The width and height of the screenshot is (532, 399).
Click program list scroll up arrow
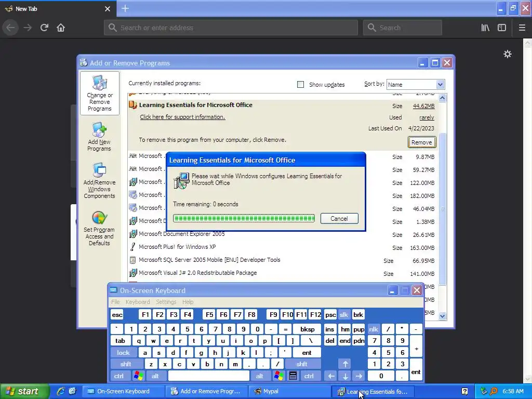442,98
